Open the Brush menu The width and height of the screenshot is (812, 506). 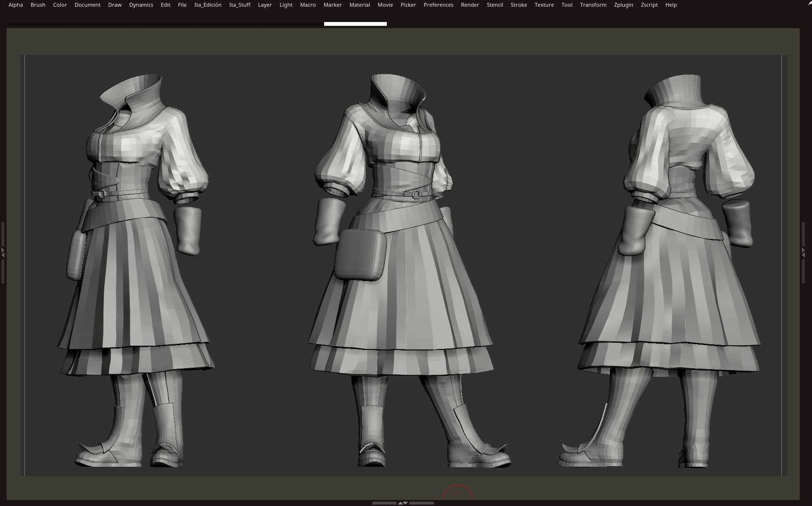[38, 5]
